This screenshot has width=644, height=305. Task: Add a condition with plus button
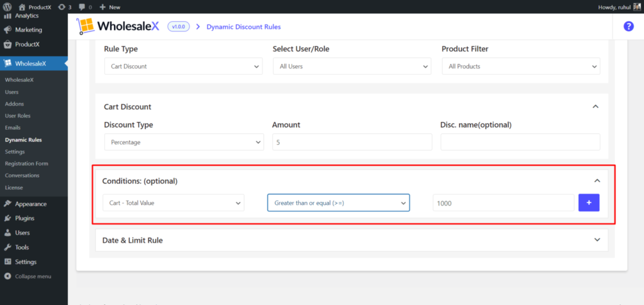tap(589, 202)
